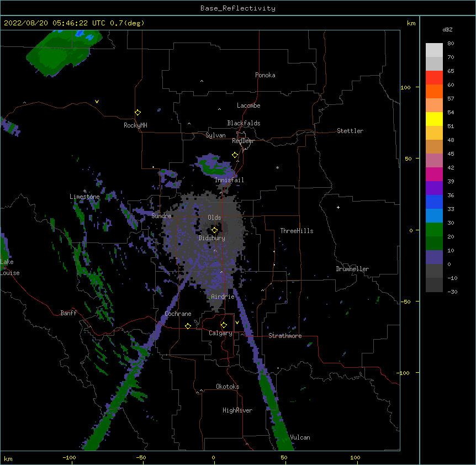Click the Sundre label
Screen dimensions: 476x465
pos(161,216)
